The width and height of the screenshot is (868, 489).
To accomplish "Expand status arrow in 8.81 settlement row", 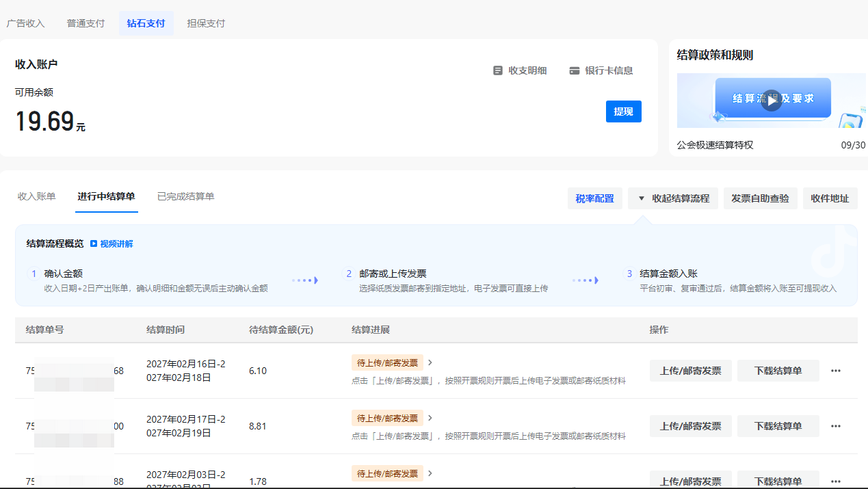I will [430, 418].
